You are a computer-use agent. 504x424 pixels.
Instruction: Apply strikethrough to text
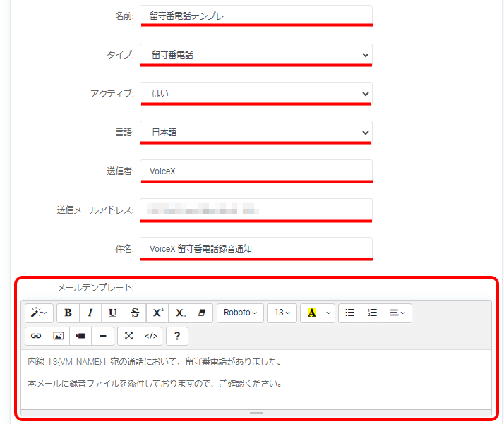[x=135, y=313]
